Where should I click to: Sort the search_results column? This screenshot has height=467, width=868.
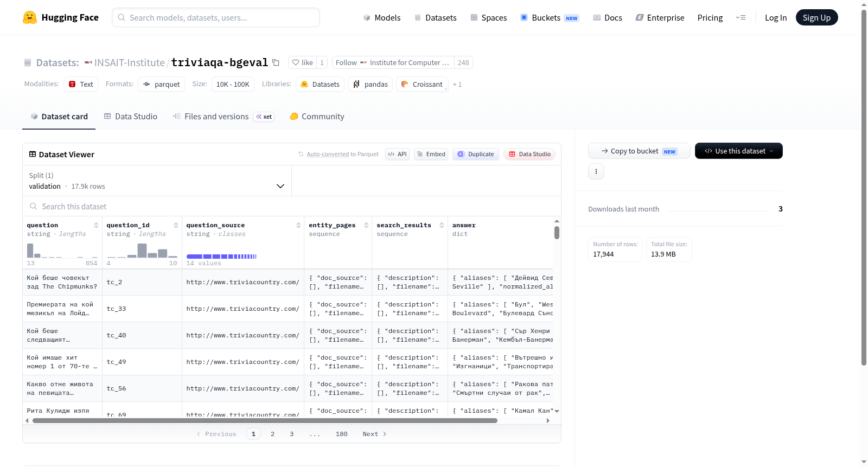442,225
